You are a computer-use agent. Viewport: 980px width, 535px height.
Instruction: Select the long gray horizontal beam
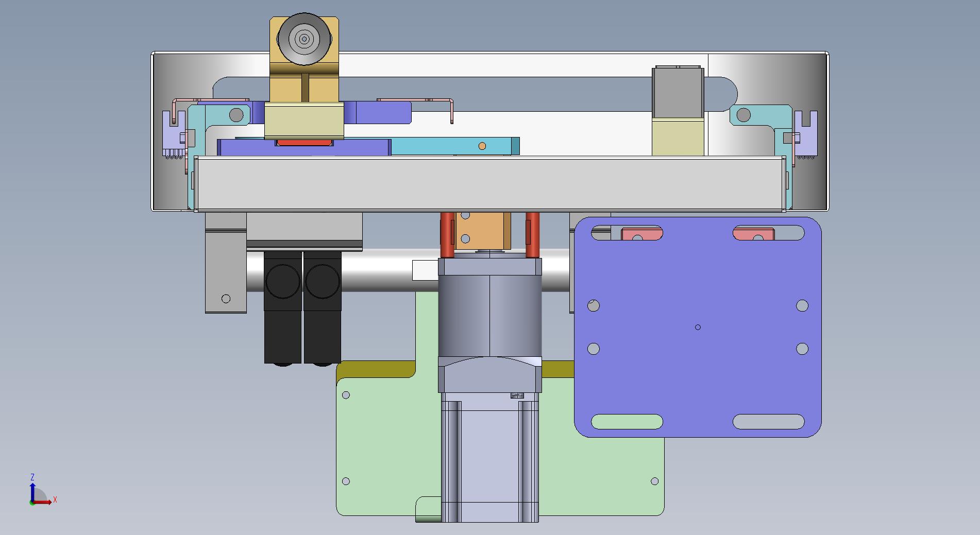pos(489,183)
